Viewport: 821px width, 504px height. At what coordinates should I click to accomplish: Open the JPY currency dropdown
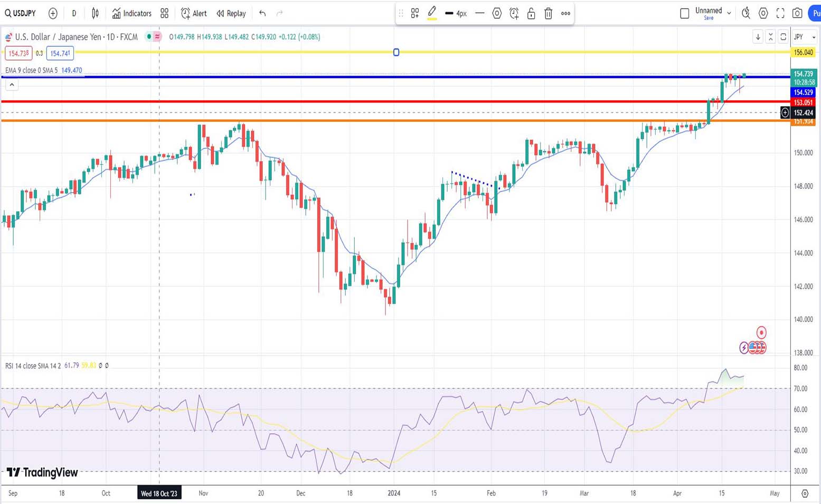804,37
